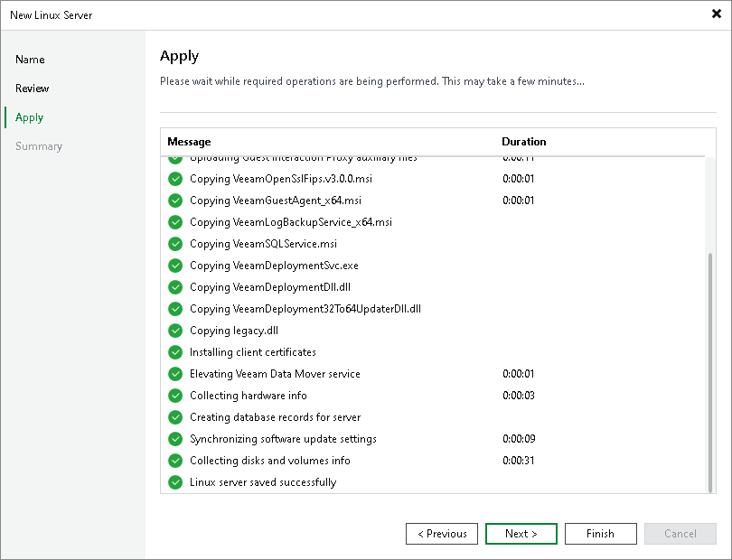Screen dimensions: 732x560
Task: Select the Summary step in the sidebar
Action: tap(39, 145)
